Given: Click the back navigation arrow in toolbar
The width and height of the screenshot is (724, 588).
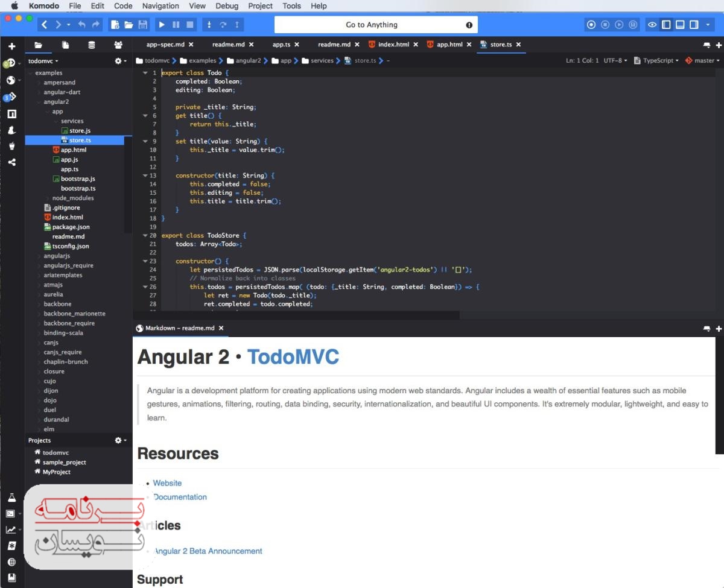Looking at the screenshot, I should point(45,25).
